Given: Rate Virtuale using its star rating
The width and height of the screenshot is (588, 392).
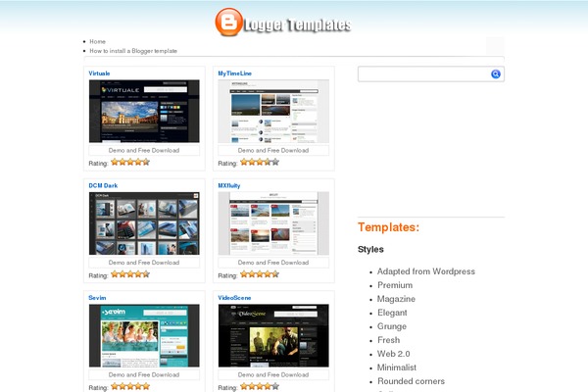Looking at the screenshot, I should coord(130,162).
